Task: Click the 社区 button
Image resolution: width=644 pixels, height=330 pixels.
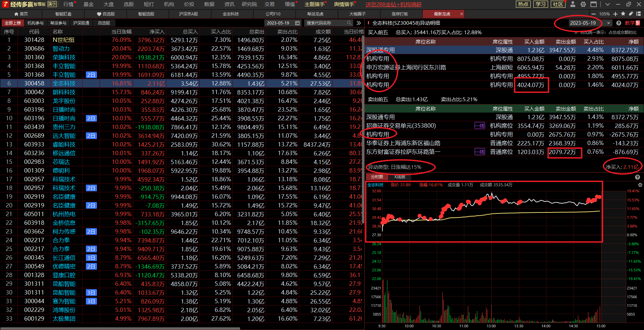Action: click(x=558, y=4)
